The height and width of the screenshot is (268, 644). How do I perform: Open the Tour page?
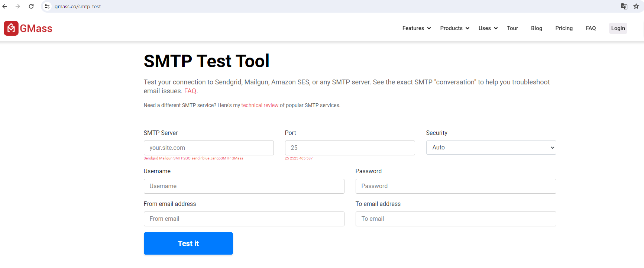coord(512,28)
